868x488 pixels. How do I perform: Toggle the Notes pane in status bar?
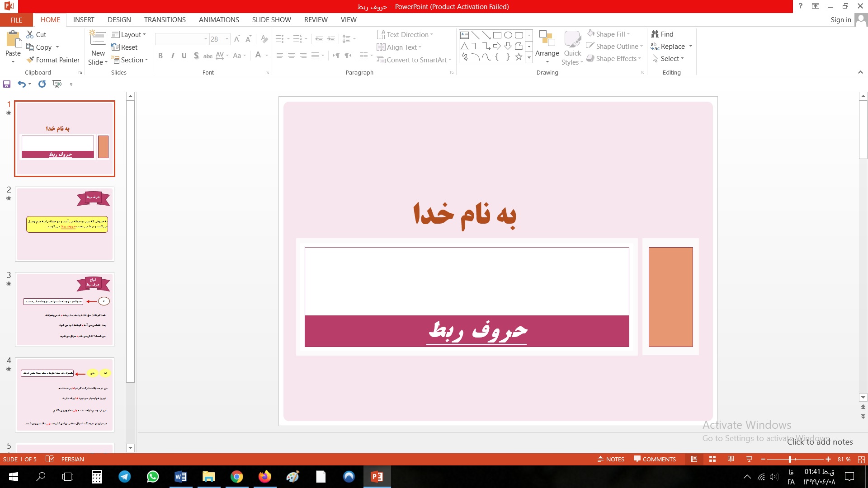point(611,459)
